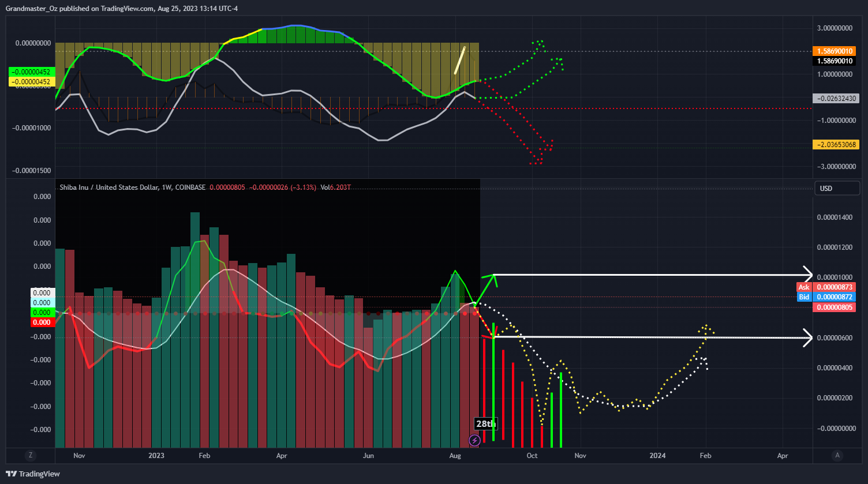
Task: Click the 0.00000200 price axis tick
Action: tap(836, 398)
